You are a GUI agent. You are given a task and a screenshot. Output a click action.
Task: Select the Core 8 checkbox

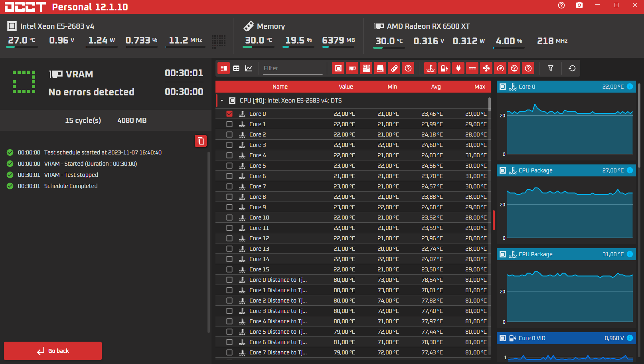click(x=229, y=197)
